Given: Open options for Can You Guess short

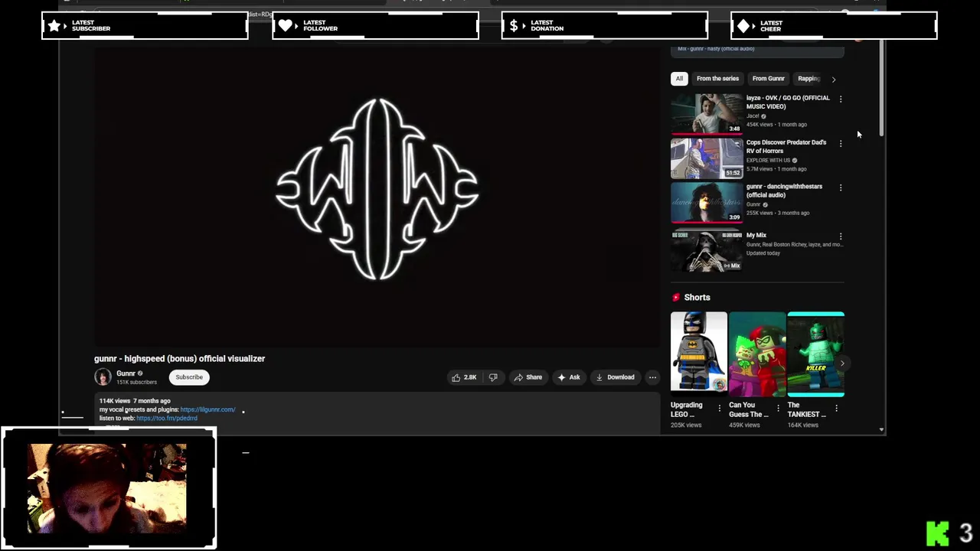Looking at the screenshot, I should tap(778, 408).
